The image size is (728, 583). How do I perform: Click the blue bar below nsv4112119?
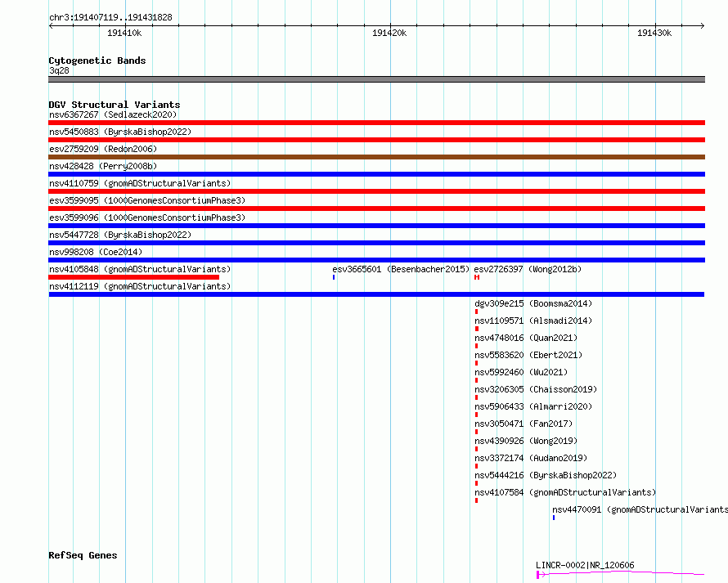click(376, 294)
